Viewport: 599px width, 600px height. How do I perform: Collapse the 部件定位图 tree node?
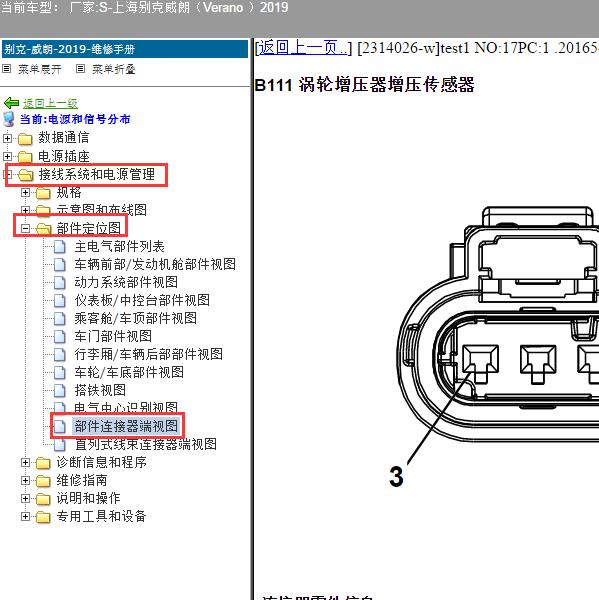pyautogui.click(x=25, y=228)
